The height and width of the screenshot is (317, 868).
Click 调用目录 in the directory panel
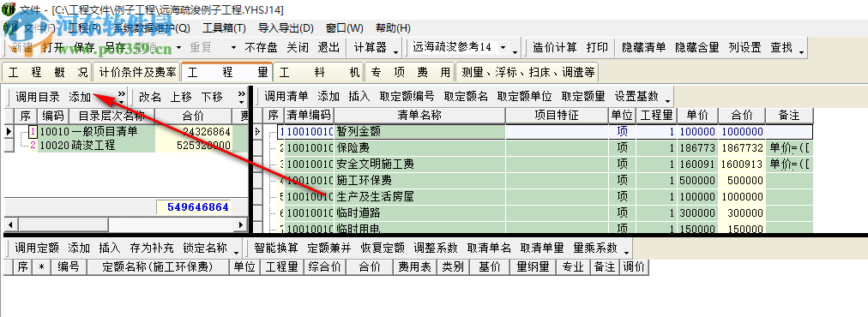(37, 97)
